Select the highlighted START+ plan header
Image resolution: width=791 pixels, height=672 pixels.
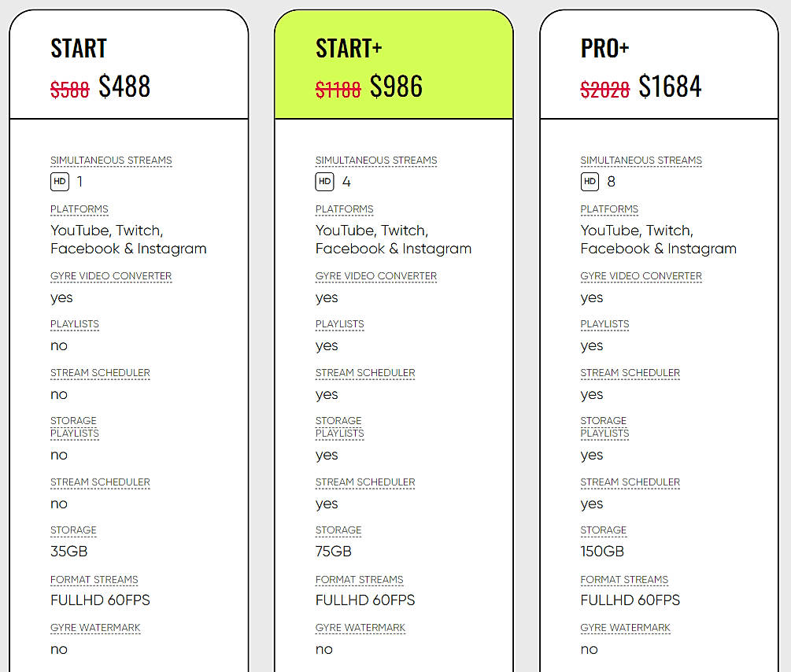point(349,48)
